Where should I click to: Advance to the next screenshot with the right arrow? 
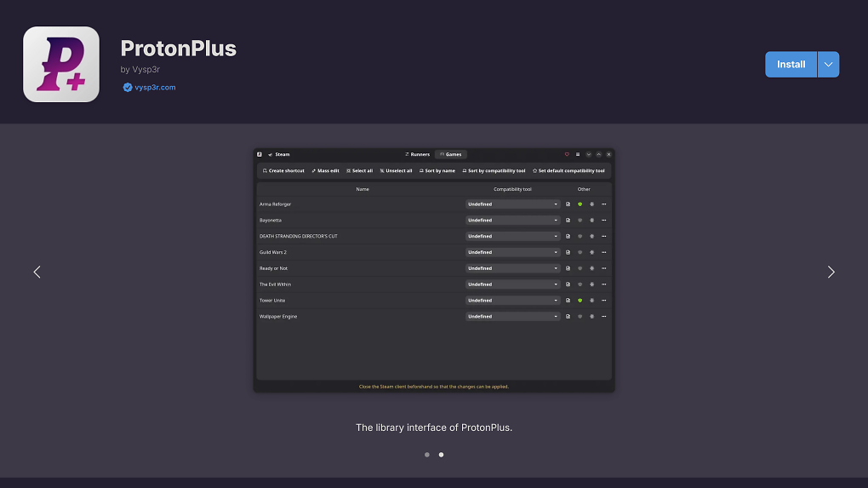pos(831,272)
